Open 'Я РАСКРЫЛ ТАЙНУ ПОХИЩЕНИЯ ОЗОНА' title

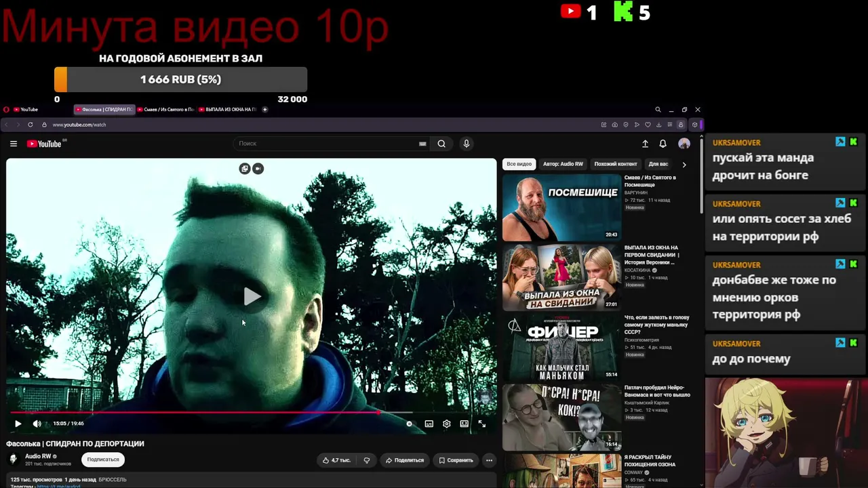tap(650, 461)
